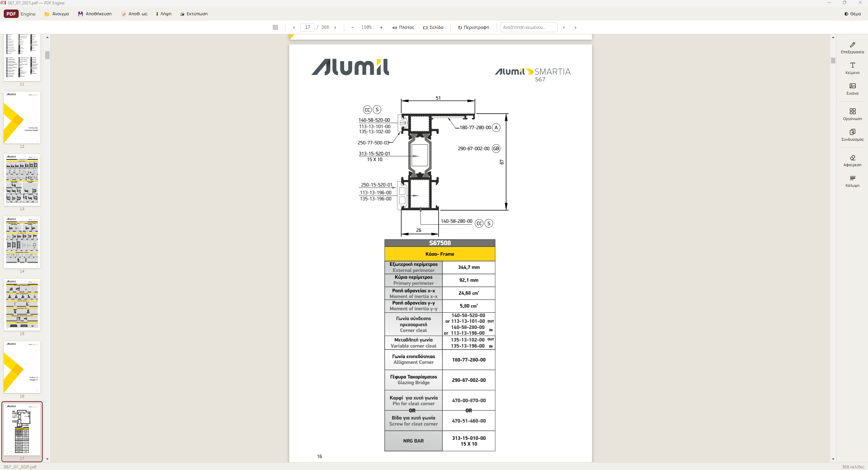Screen dimensions: 868x470
Task: Jump to previous search result
Action: coord(564,27)
